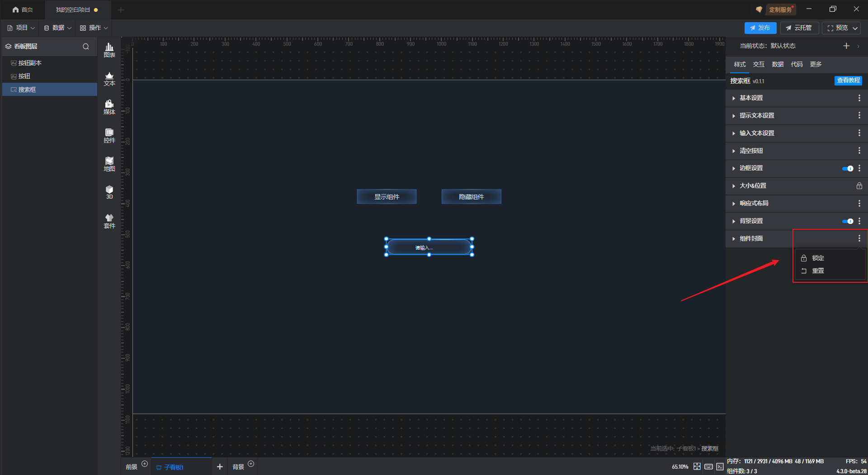The image size is (868, 475).
Task: Search layers with the magnifier icon
Action: [86, 47]
